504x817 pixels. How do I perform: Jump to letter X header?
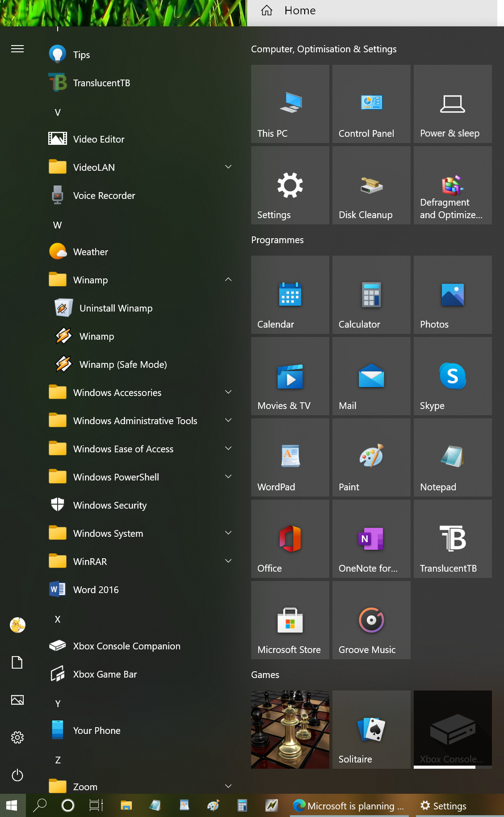(x=58, y=619)
